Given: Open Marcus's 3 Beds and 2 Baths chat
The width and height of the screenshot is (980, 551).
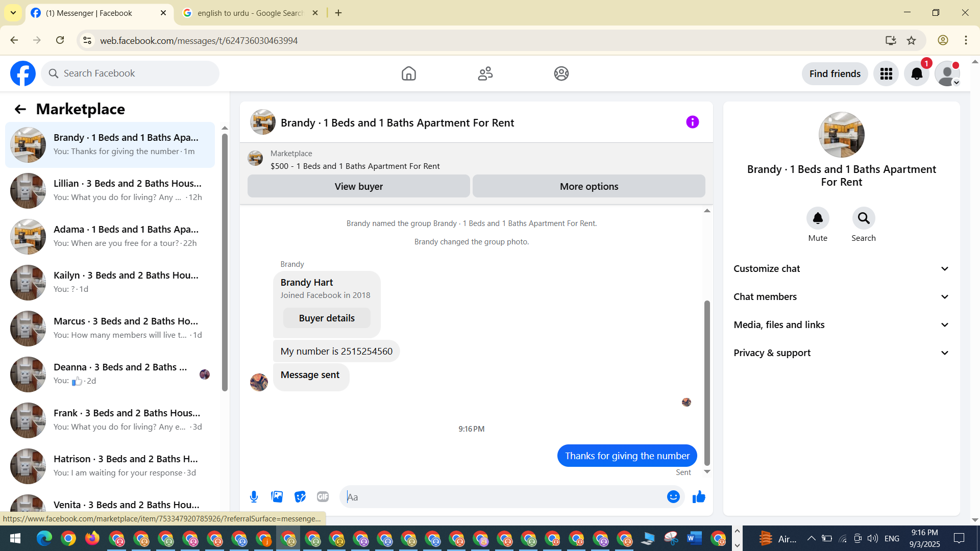Looking at the screenshot, I should pos(110,328).
